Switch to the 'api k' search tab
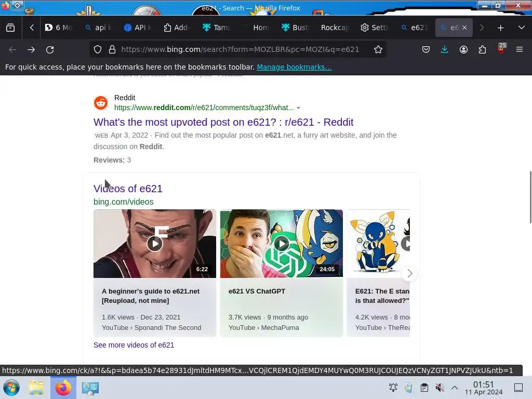The width and height of the screenshot is (532, 399). (99, 28)
